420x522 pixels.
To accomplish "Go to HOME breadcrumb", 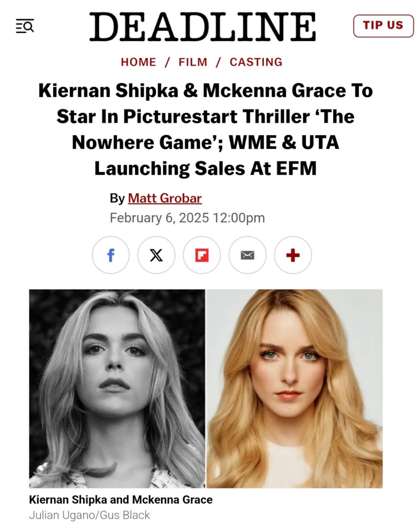I will (x=138, y=62).
